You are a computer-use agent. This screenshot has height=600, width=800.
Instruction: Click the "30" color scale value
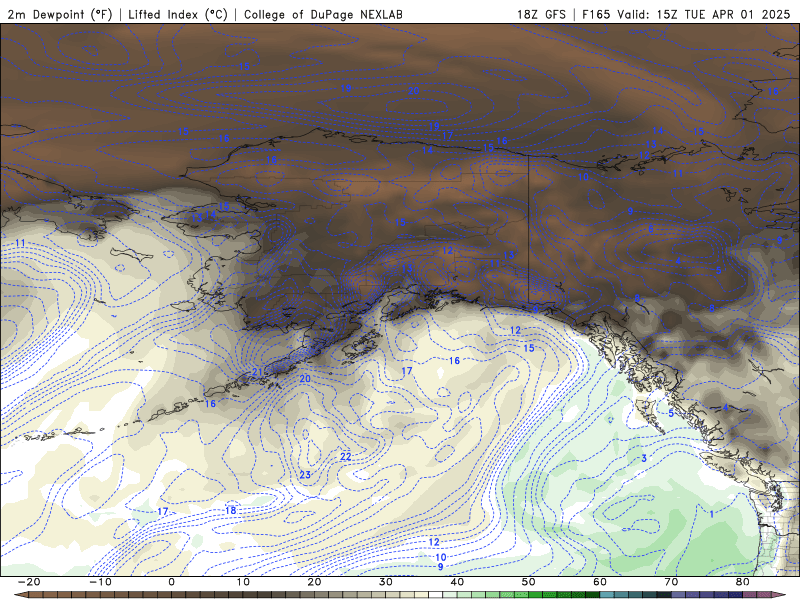386,582
